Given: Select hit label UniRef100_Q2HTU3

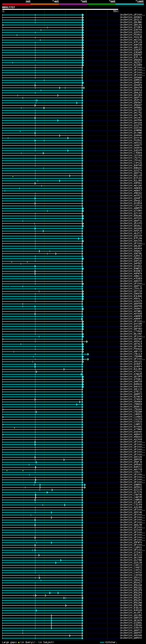Looking at the screenshot, I should tap(131, 32).
